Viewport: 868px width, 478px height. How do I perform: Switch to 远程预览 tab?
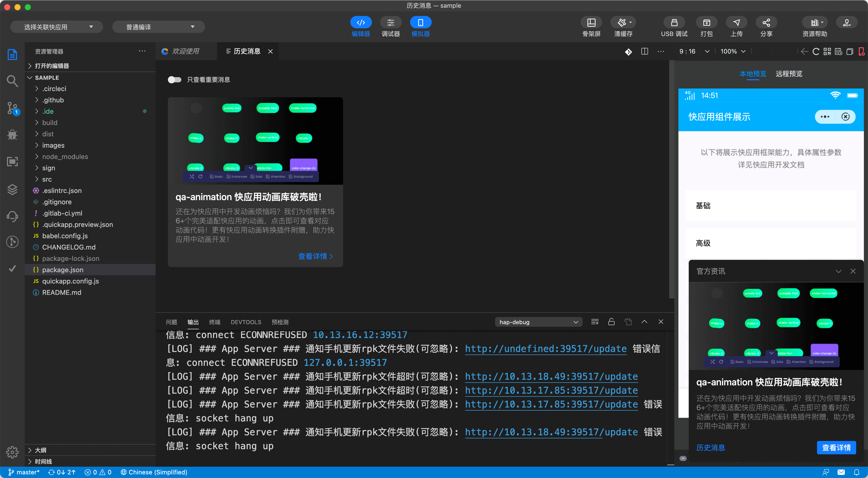coord(789,74)
